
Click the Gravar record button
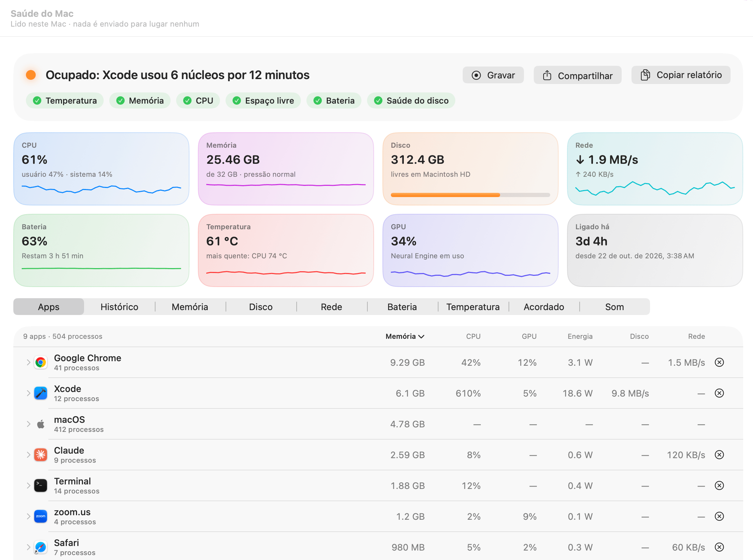tap(493, 75)
